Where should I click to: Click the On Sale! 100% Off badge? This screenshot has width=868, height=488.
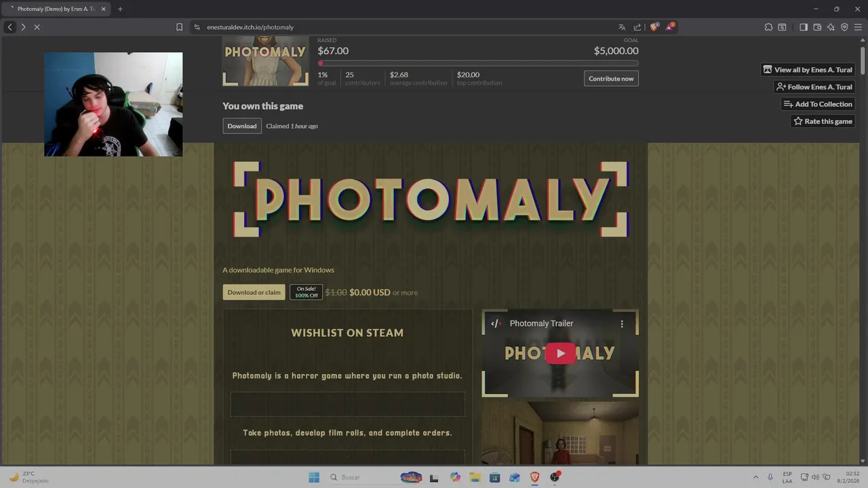(306, 292)
